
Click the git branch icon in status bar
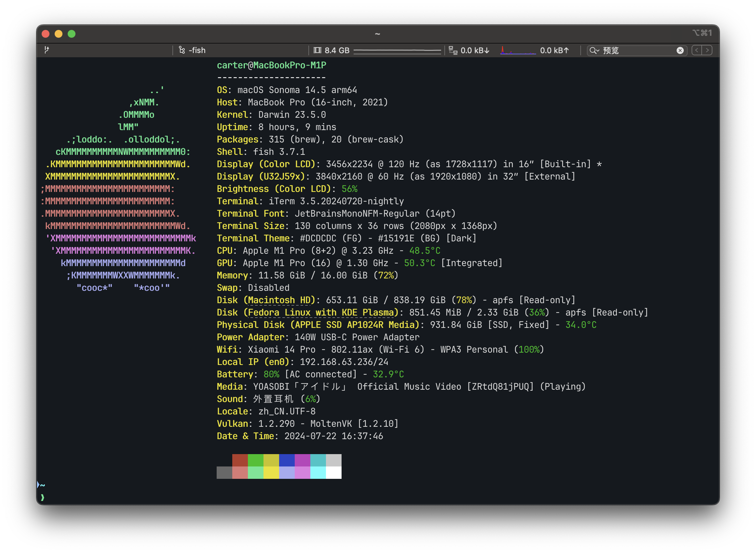click(x=47, y=50)
